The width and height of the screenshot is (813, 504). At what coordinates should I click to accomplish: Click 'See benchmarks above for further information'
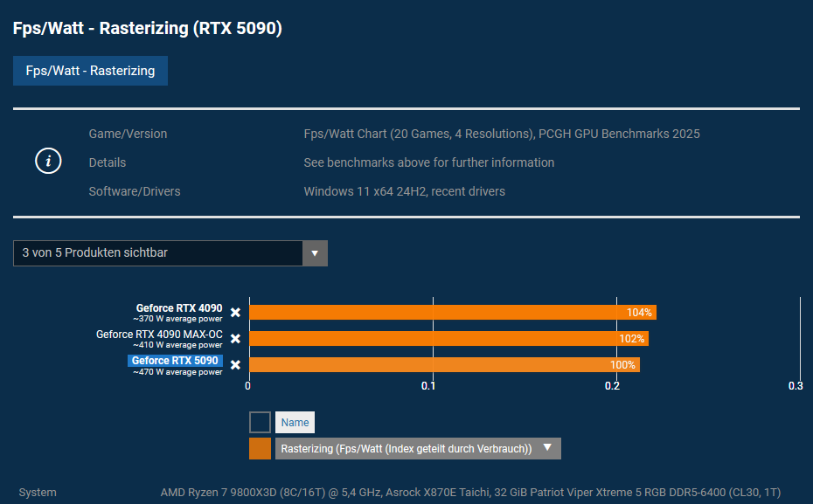[x=429, y=162]
